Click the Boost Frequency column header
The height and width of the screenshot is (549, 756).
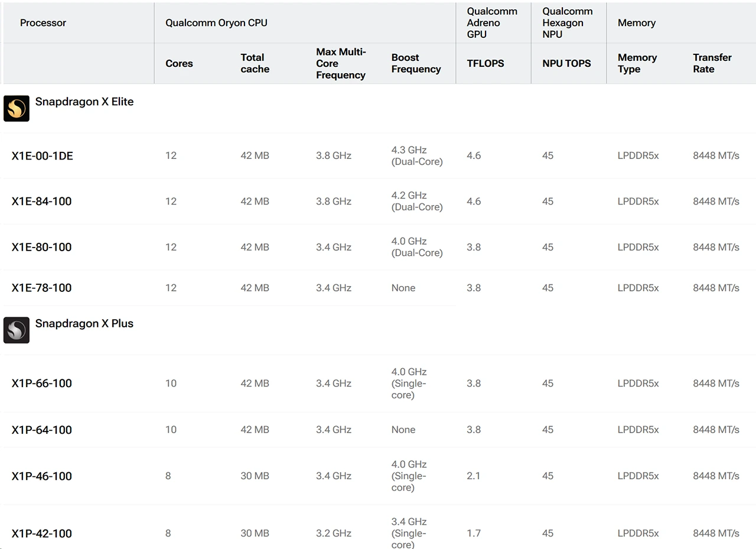(416, 63)
